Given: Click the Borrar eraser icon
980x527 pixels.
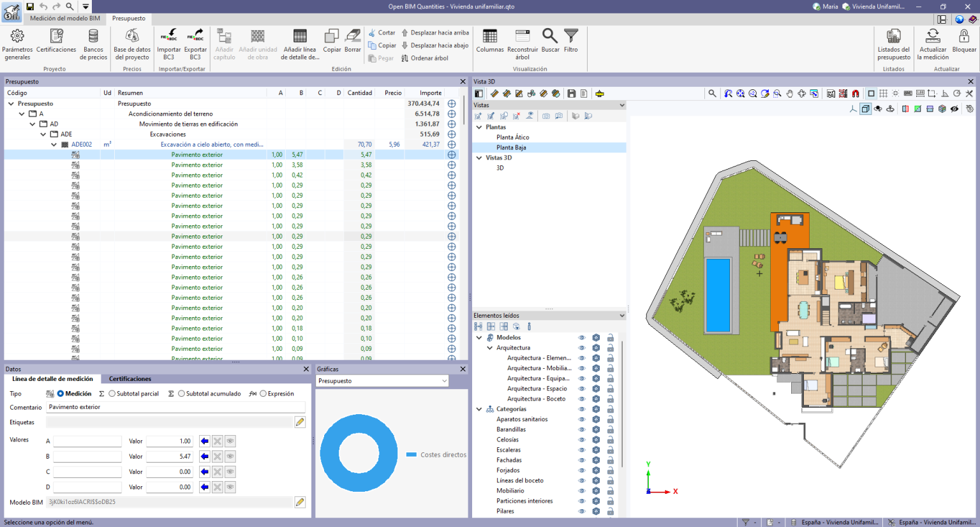Looking at the screenshot, I should (x=353, y=36).
